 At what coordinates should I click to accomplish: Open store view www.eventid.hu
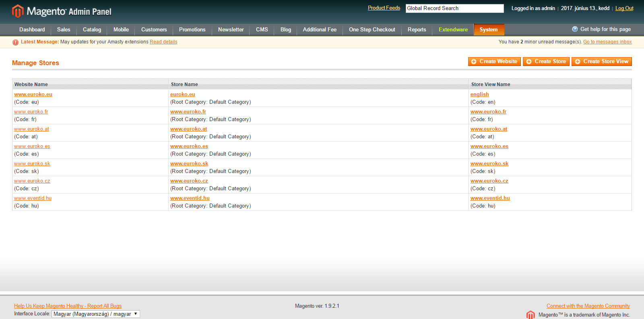pyautogui.click(x=490, y=198)
